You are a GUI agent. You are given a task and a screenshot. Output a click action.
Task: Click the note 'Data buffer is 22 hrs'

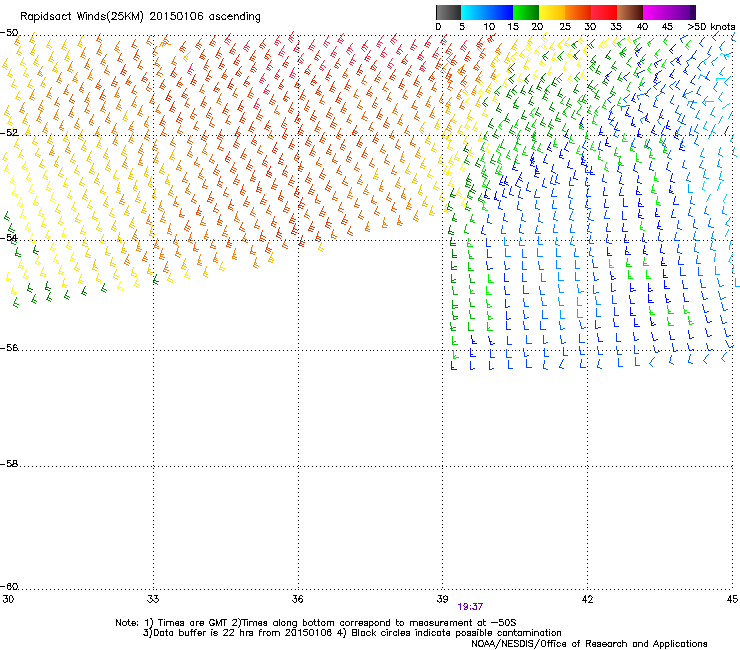(203, 633)
